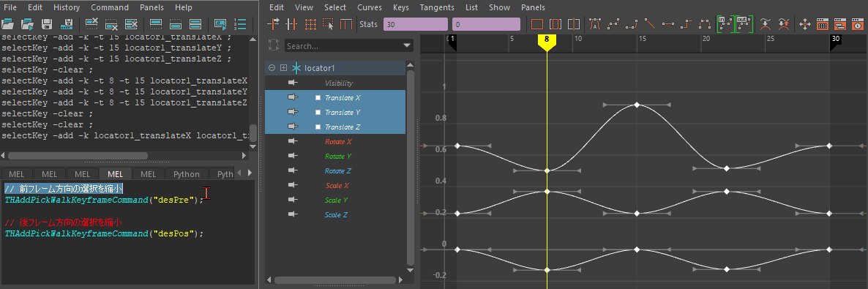Click the tabs scroll-right arrow

click(250, 173)
